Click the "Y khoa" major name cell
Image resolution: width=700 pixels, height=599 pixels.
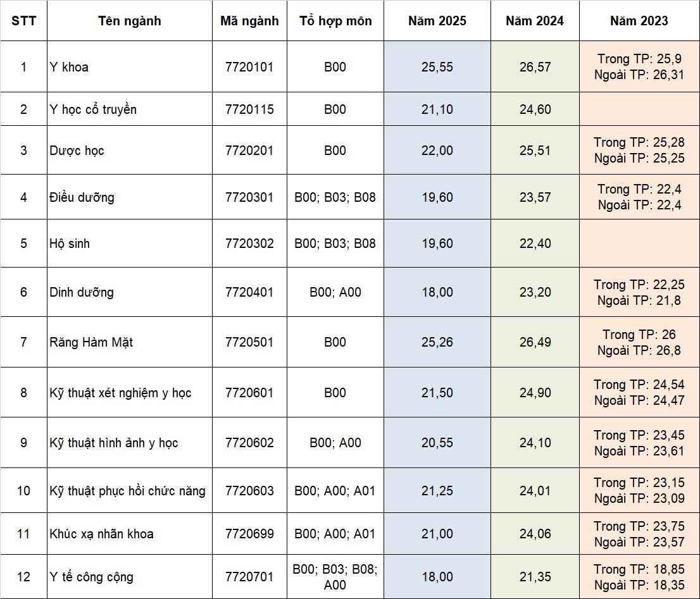(130, 67)
